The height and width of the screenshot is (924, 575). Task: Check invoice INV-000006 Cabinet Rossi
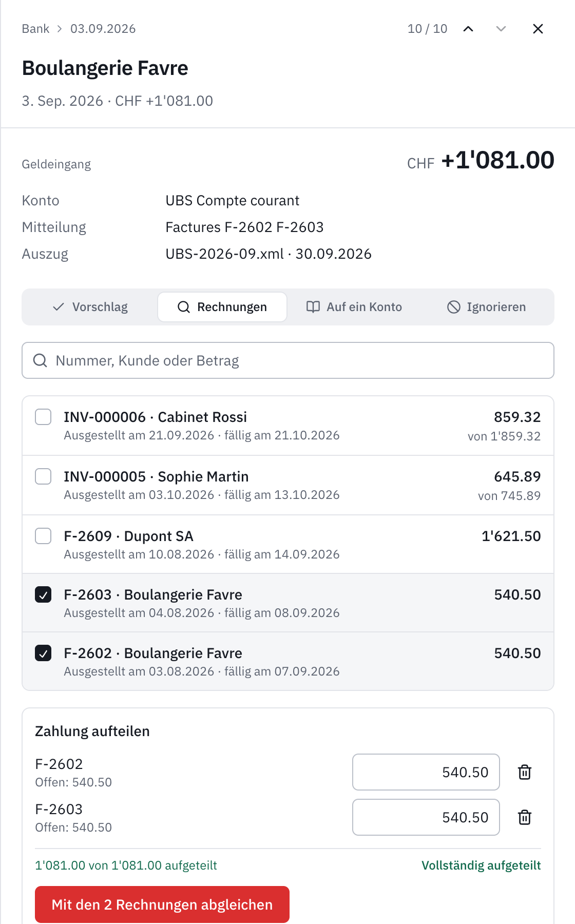point(43,417)
